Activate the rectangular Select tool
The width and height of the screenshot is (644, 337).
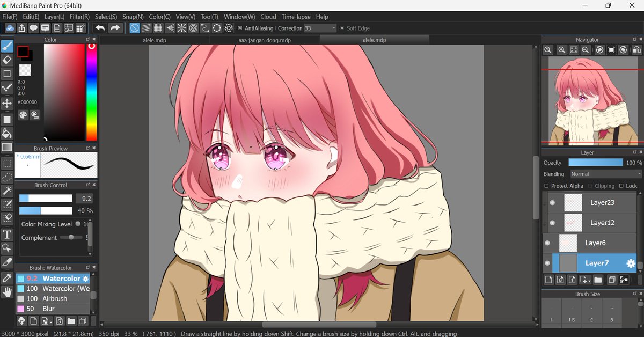point(7,163)
